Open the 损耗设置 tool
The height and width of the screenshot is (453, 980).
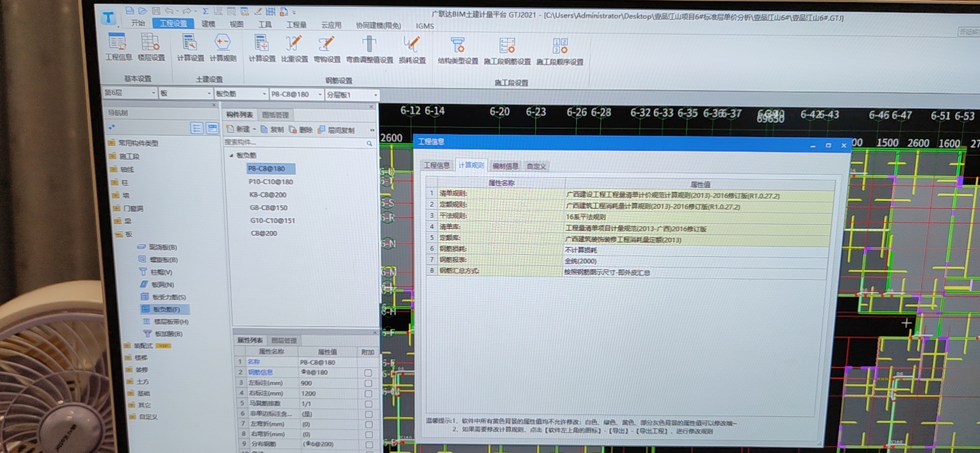tap(412, 50)
